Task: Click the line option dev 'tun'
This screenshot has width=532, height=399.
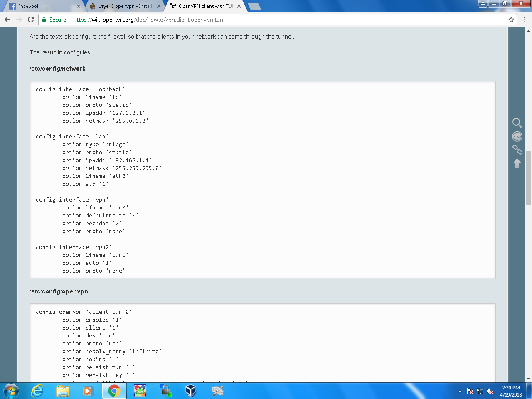Action: click(x=89, y=335)
